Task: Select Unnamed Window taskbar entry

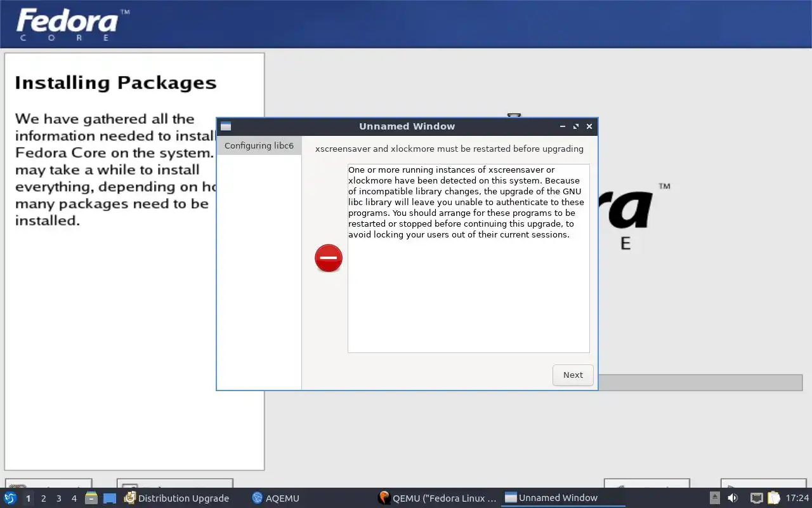Action: click(x=563, y=498)
